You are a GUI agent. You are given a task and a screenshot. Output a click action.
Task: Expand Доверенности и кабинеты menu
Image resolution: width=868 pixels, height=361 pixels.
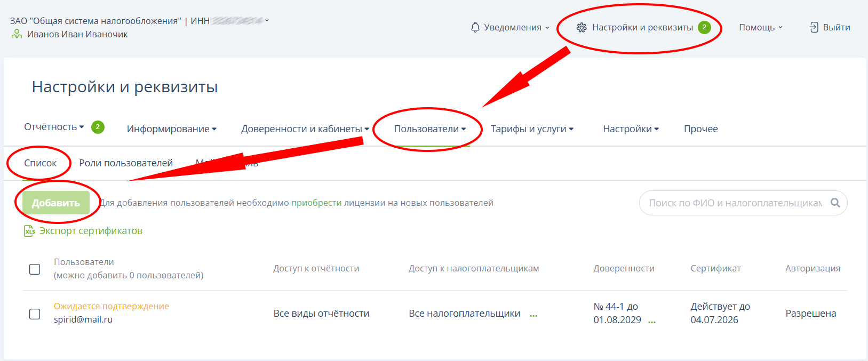click(305, 129)
